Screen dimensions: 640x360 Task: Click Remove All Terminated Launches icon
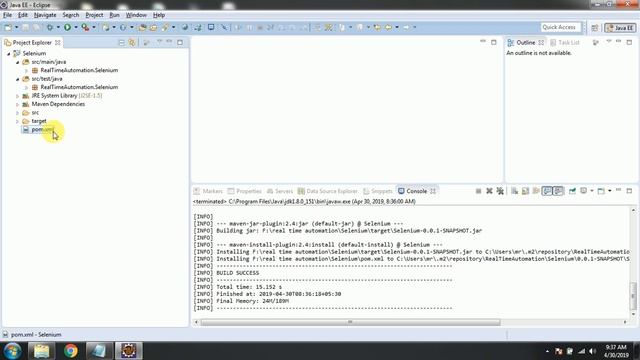pyautogui.click(x=500, y=191)
